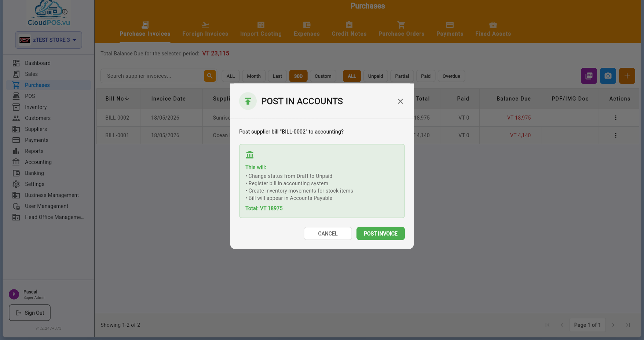Switch to the Credit Notes tab
This screenshot has height=340, width=644.
click(349, 29)
